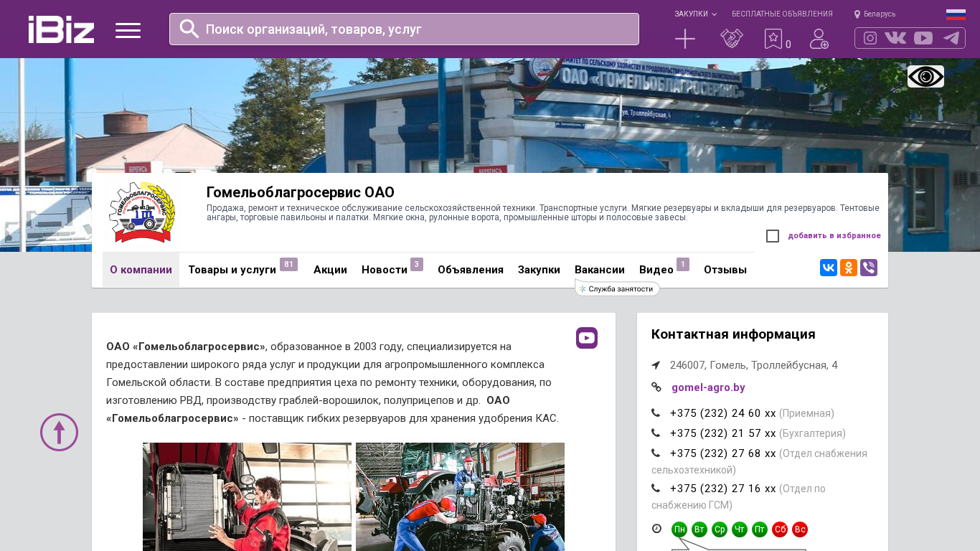Click the website chain link icon

tap(656, 387)
